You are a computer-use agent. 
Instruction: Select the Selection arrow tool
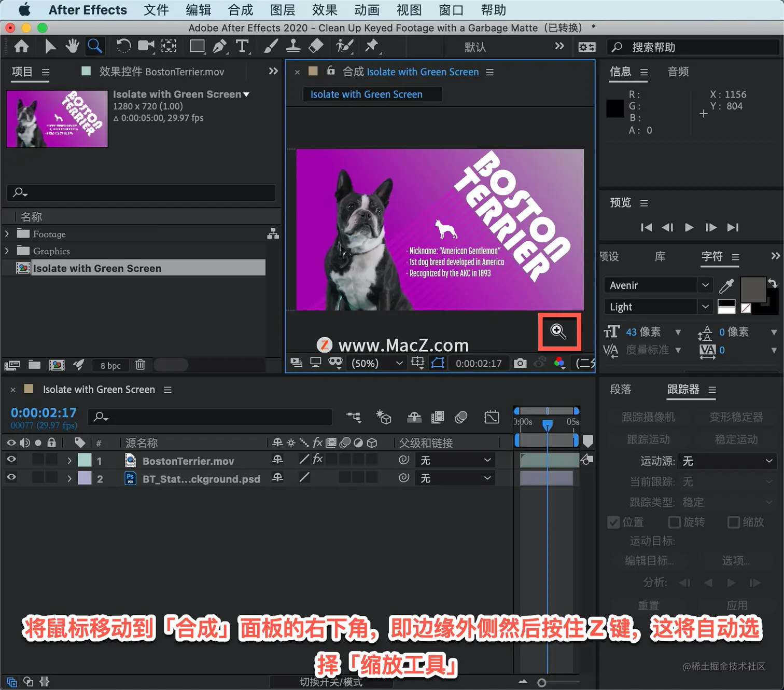(50, 47)
